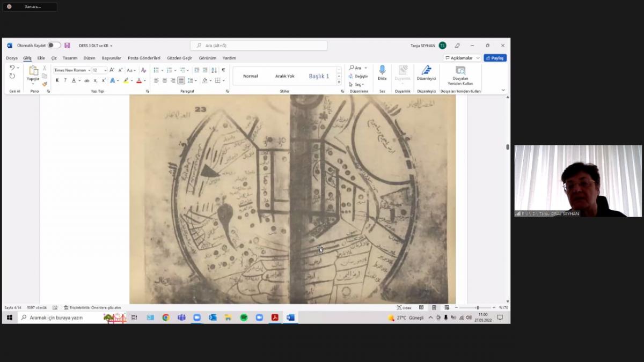Click the Açıklamalar comments button
The width and height of the screenshot is (644, 362).
pyautogui.click(x=462, y=58)
